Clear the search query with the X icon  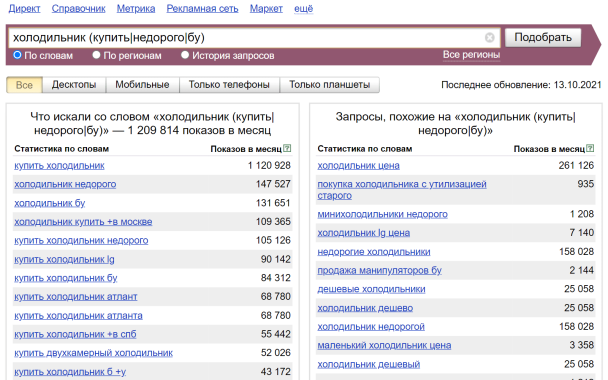pyautogui.click(x=489, y=38)
